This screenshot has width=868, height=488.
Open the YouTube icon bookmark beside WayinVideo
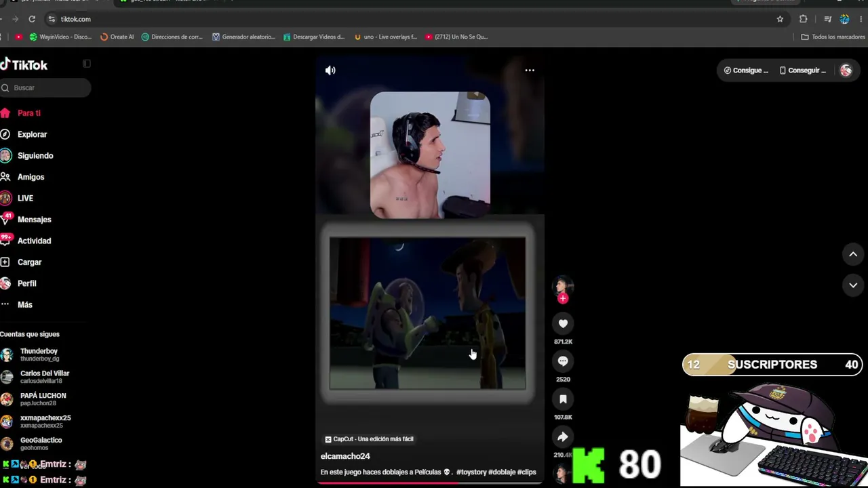click(x=18, y=37)
